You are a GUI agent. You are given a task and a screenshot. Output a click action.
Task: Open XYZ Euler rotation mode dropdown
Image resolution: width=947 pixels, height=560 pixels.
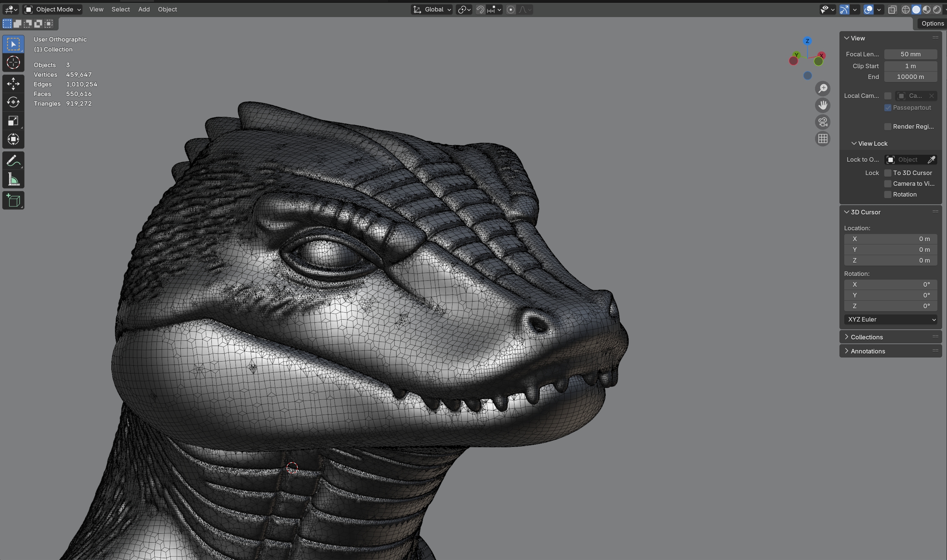(890, 319)
